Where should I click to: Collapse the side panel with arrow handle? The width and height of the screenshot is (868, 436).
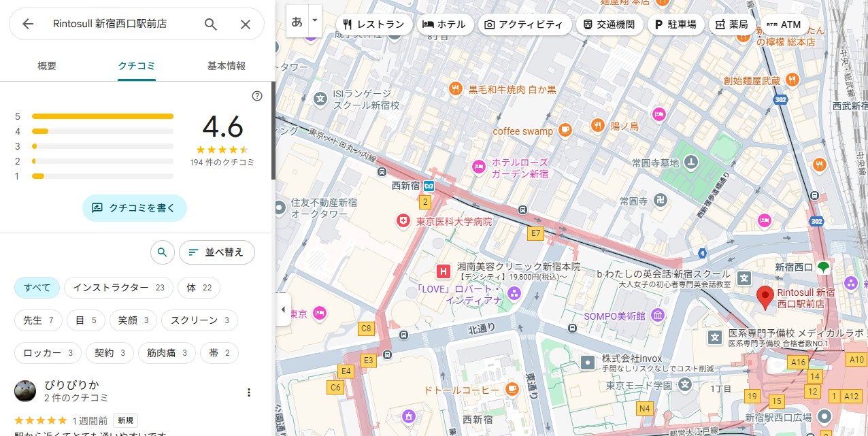(283, 309)
